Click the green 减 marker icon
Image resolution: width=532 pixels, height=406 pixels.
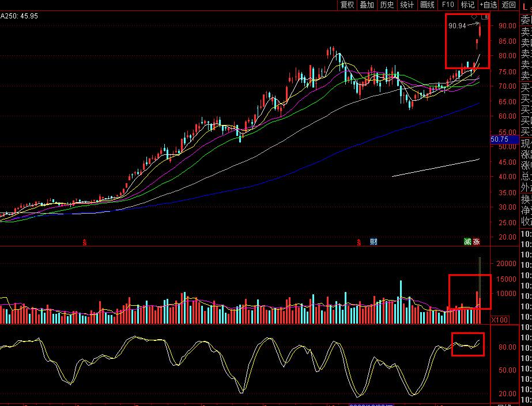(467, 242)
